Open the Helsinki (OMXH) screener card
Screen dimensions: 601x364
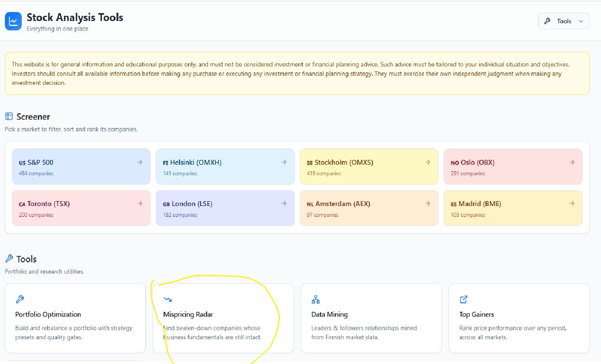click(x=225, y=167)
